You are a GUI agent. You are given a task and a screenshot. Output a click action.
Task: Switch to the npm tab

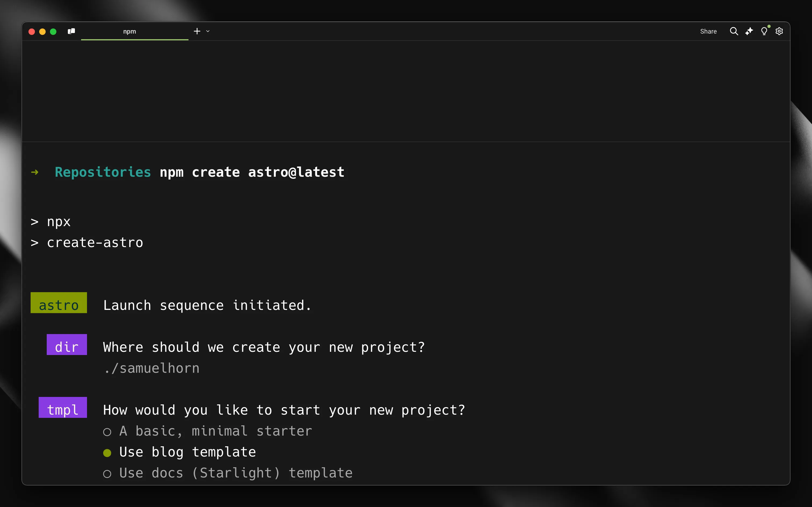(x=130, y=31)
